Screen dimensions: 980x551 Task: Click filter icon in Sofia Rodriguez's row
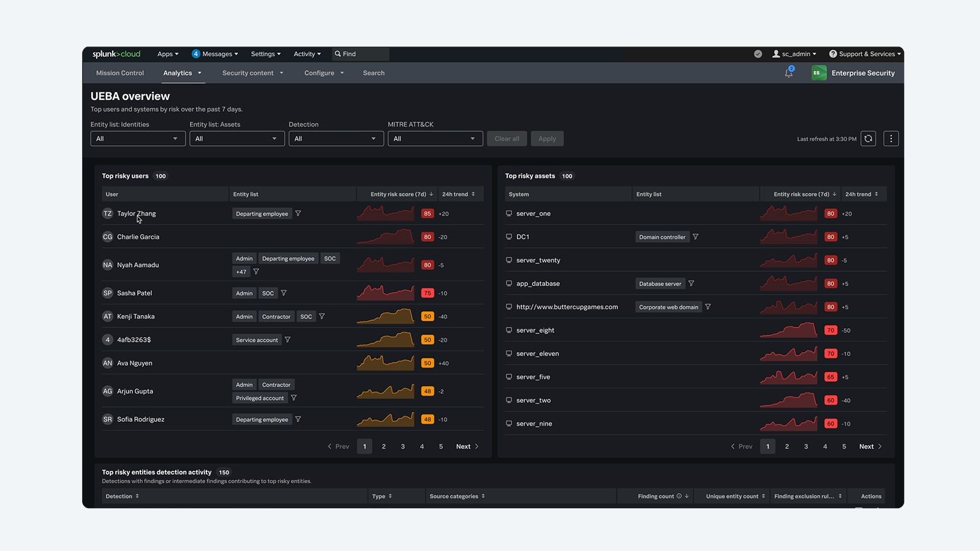point(298,419)
